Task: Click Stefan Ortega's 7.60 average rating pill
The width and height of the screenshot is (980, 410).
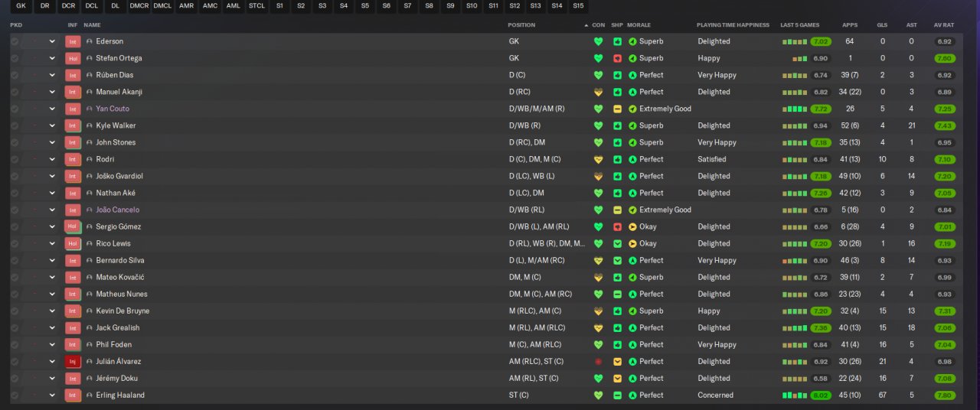Action: click(x=945, y=58)
